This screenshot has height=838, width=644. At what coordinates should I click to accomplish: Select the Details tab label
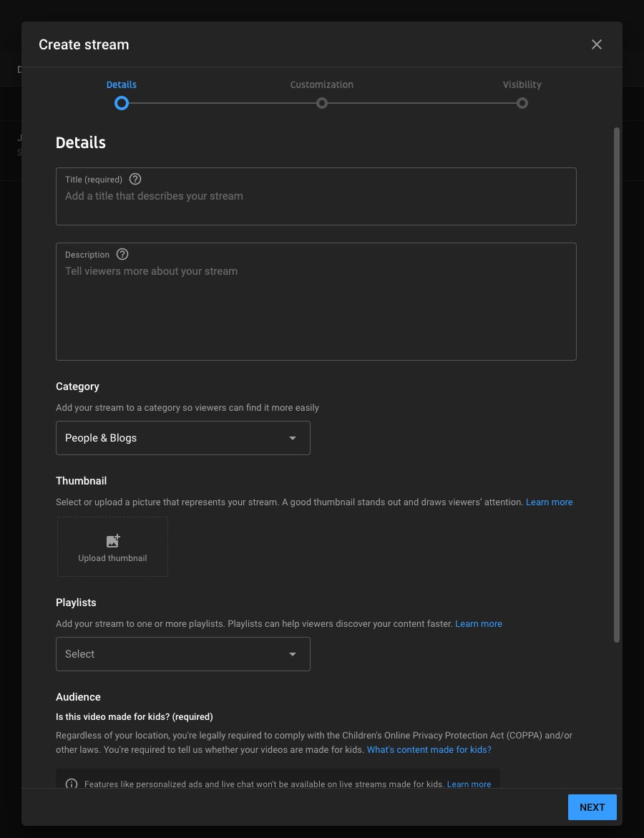tap(122, 84)
